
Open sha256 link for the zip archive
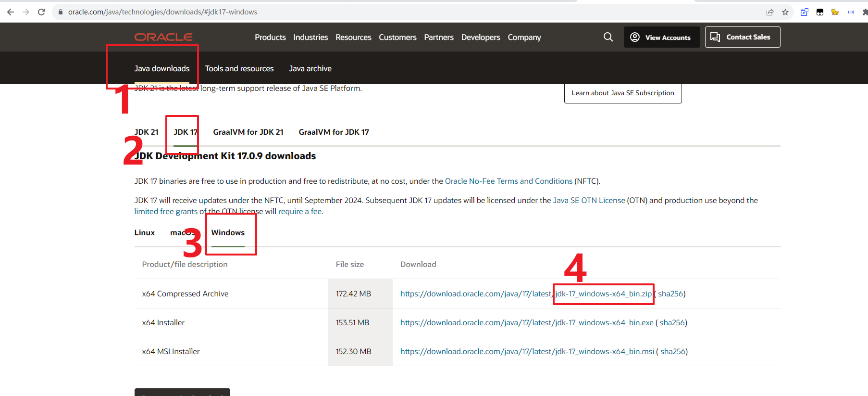pos(670,294)
